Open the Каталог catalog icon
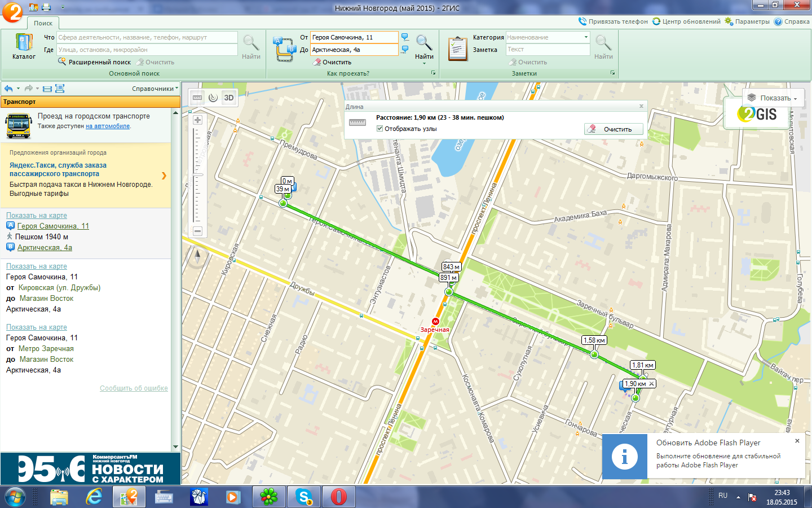This screenshot has height=508, width=812. pos(24,43)
